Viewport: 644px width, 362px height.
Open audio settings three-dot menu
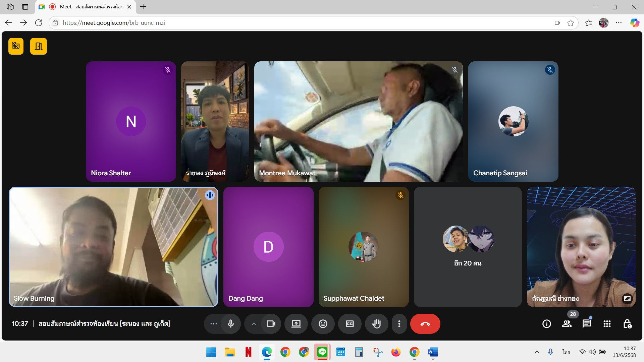click(x=213, y=324)
